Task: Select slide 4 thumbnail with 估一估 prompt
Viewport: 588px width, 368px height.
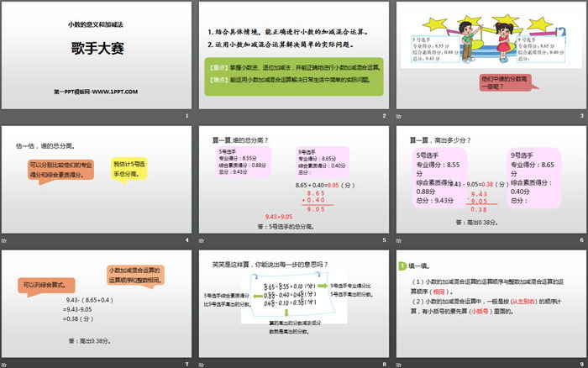Action: coord(97,180)
